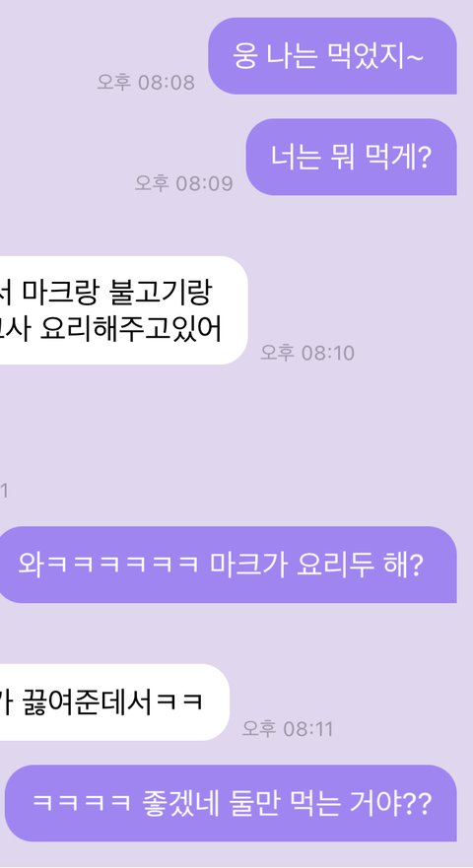Click the word 먹게? in the second bubble

398,158
